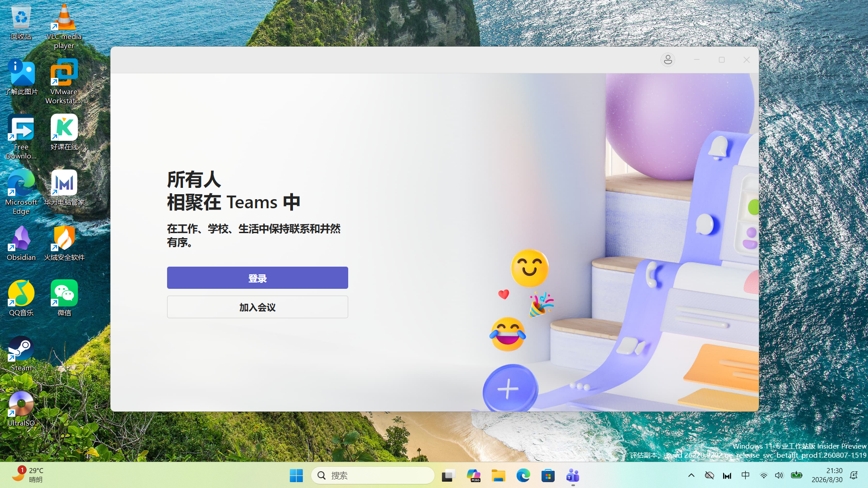The height and width of the screenshot is (488, 868).
Task: Select the QQ音乐 desktop shortcut
Action: [21, 298]
